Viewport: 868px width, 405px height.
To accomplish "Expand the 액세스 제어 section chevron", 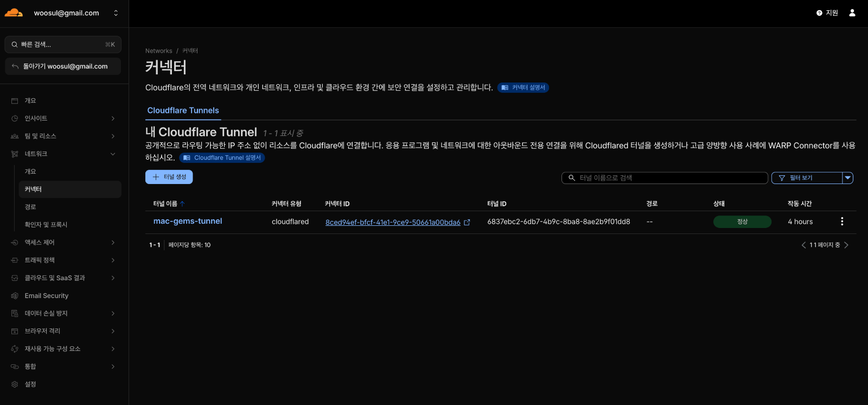I will [x=113, y=243].
